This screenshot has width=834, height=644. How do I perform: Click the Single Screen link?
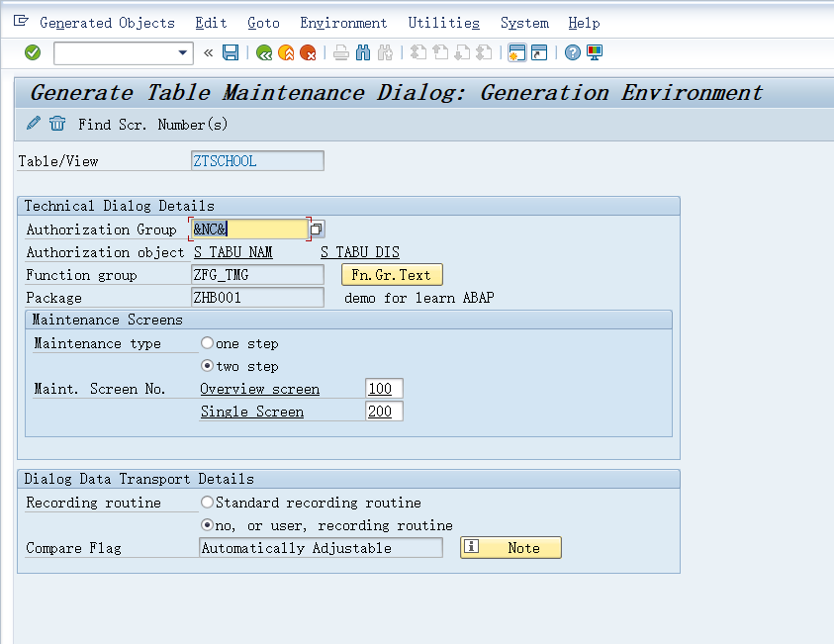click(252, 412)
